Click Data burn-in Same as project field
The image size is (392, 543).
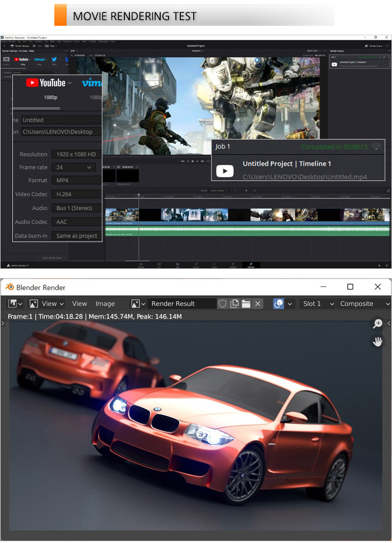pyautogui.click(x=77, y=236)
